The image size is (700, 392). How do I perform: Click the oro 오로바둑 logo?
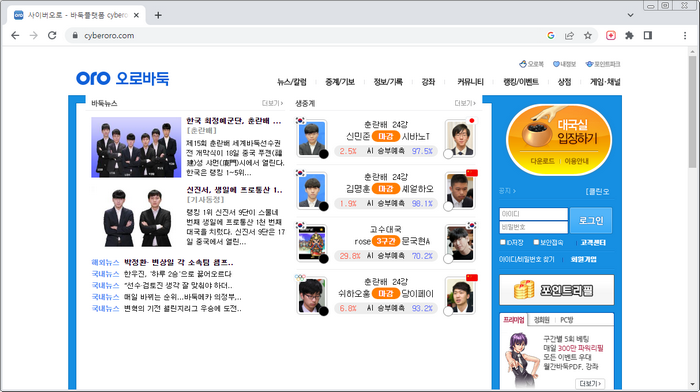coord(122,79)
